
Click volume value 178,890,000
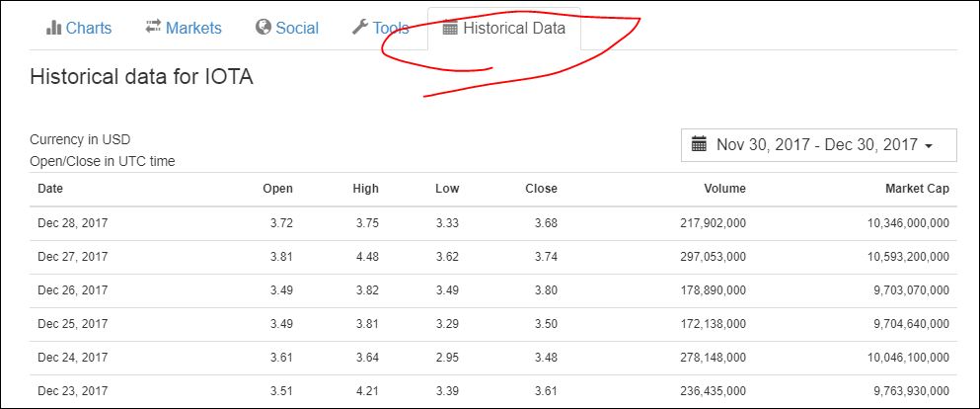pyautogui.click(x=714, y=290)
